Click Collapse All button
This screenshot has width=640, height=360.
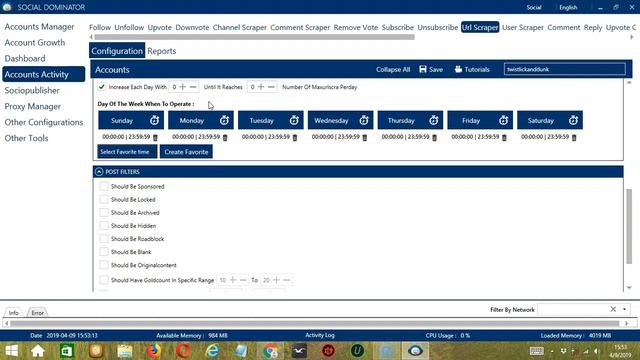coord(393,69)
